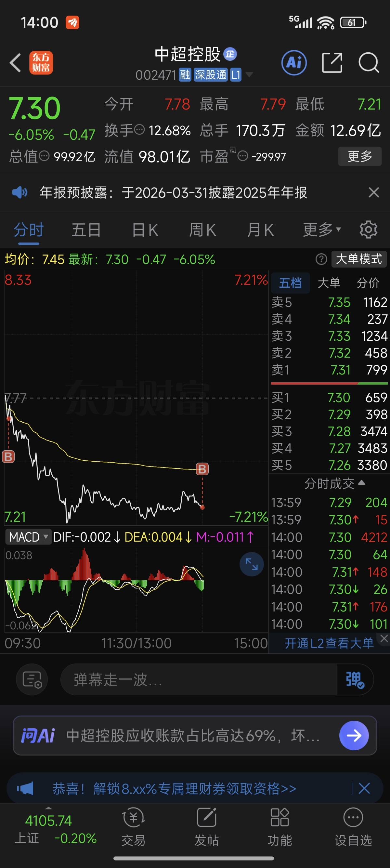Tap the 问Ai arrow send button
Viewport: 390px width, 868px height.
pos(354,735)
